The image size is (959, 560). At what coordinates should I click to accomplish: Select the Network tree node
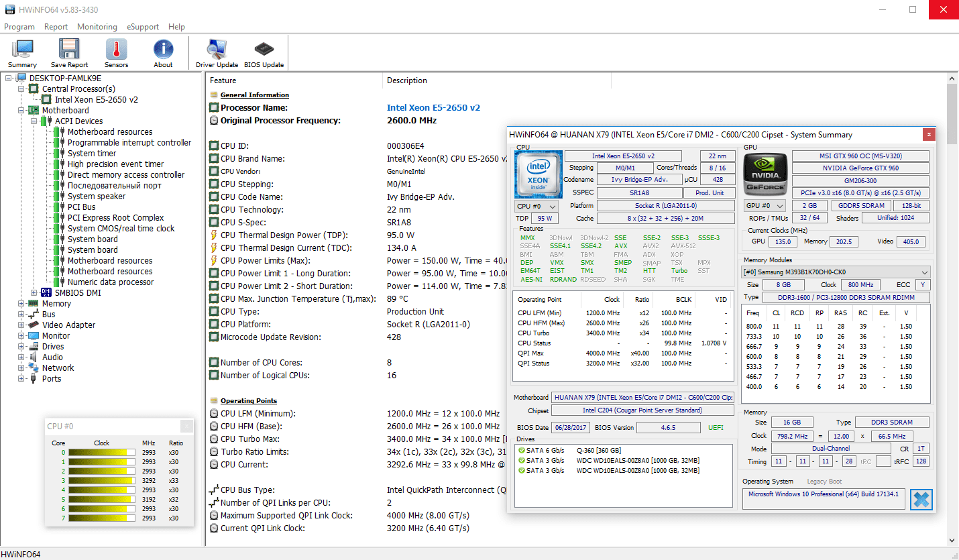58,368
